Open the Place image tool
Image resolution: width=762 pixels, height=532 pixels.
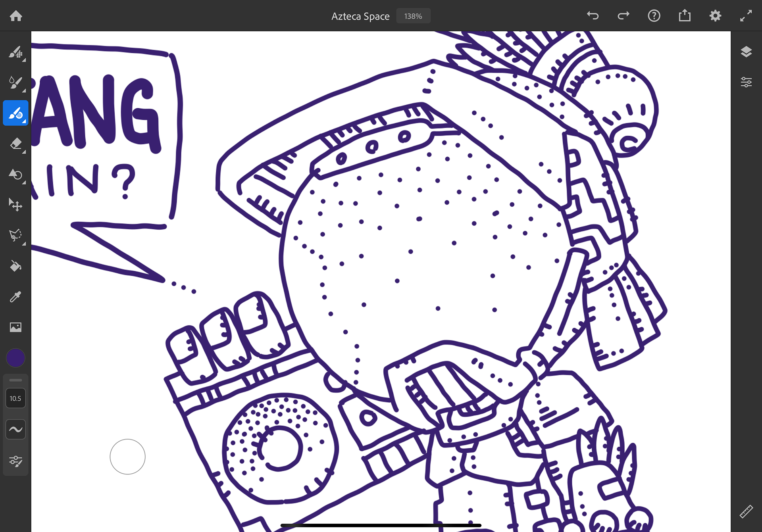[16, 327]
